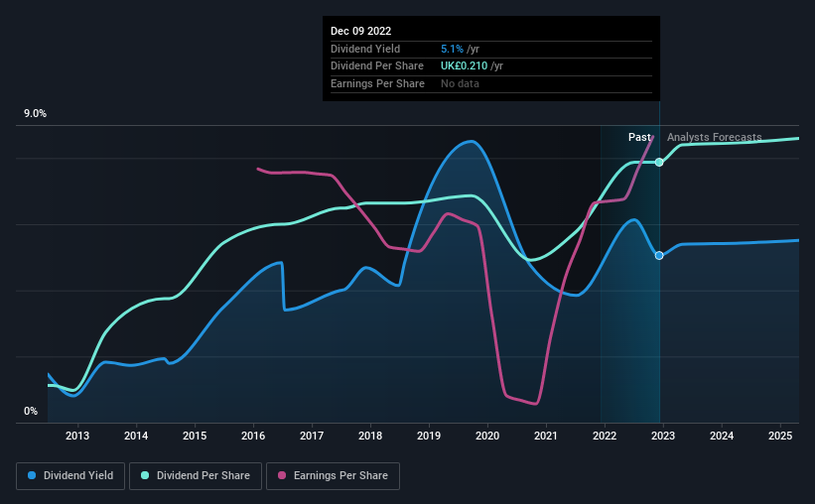Click the UK£0.210 dividend per share value

point(465,66)
